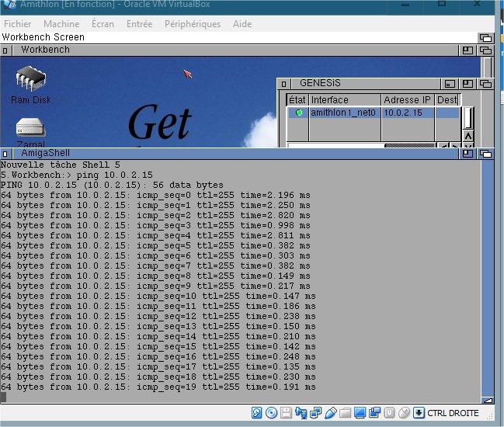Screen dimensions: 504x427
Task: Click the recording overlapping-screens status icon
Action: click(374, 413)
